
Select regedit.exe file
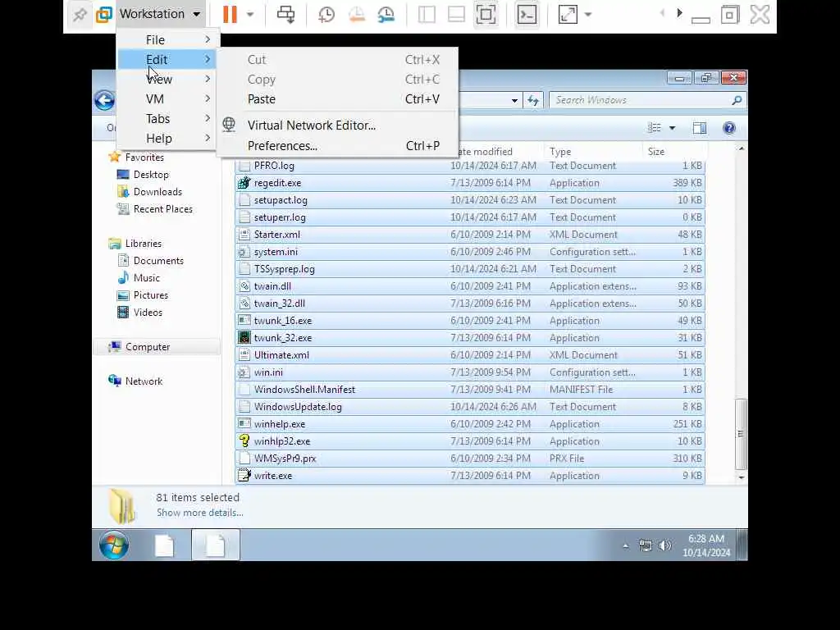pos(470,183)
